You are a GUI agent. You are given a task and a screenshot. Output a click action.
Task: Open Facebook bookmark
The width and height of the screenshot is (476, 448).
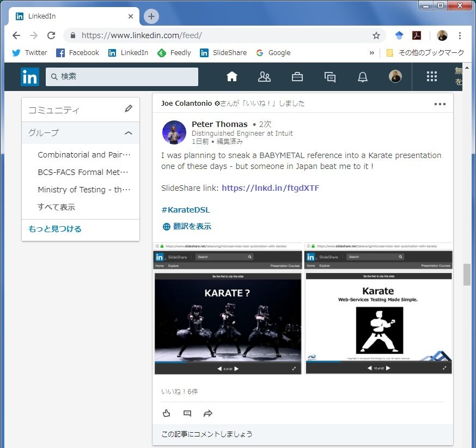click(x=78, y=53)
